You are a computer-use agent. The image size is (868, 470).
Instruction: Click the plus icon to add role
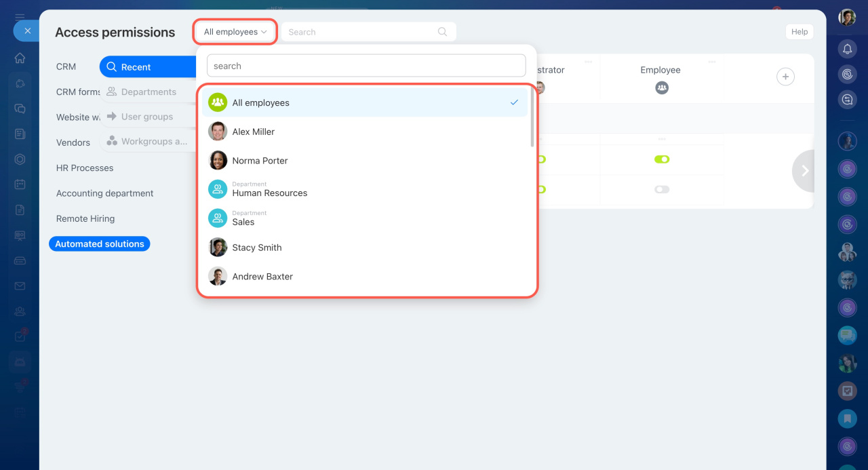[785, 77]
